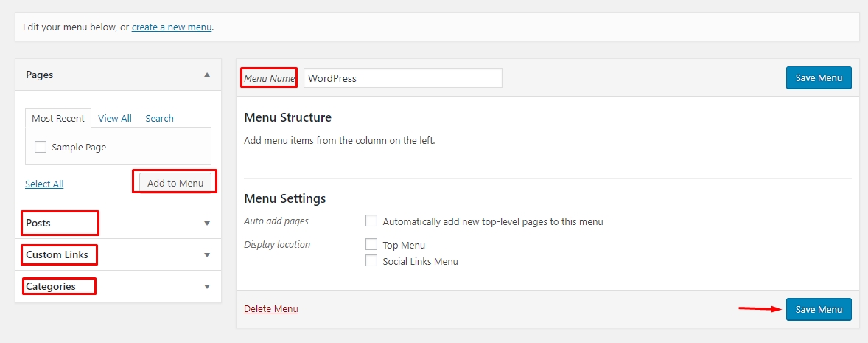Click the Delete Menu link

tap(271, 309)
